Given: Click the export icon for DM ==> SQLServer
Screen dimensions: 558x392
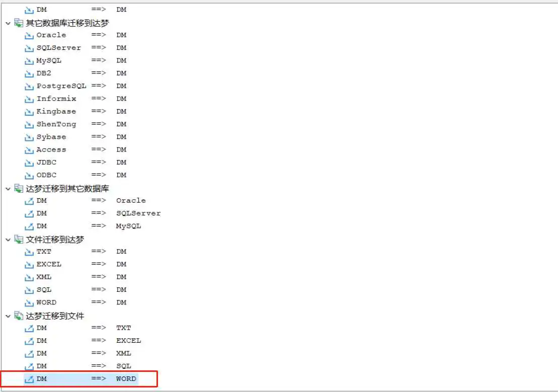Looking at the screenshot, I should (29, 214).
